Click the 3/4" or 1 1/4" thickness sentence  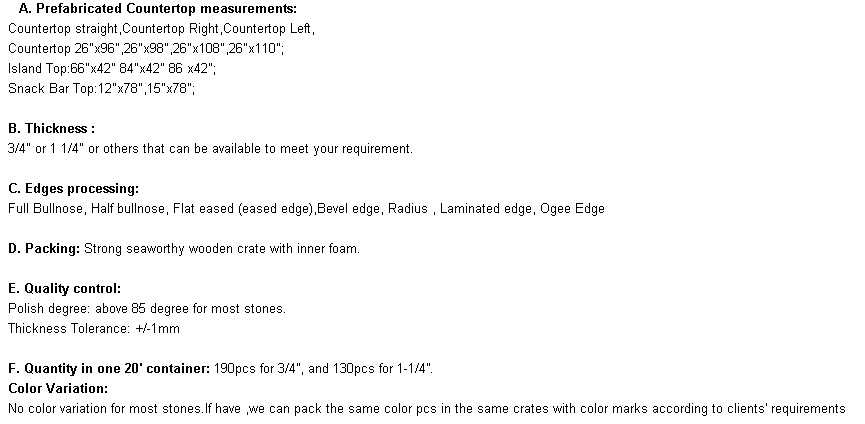210,148
